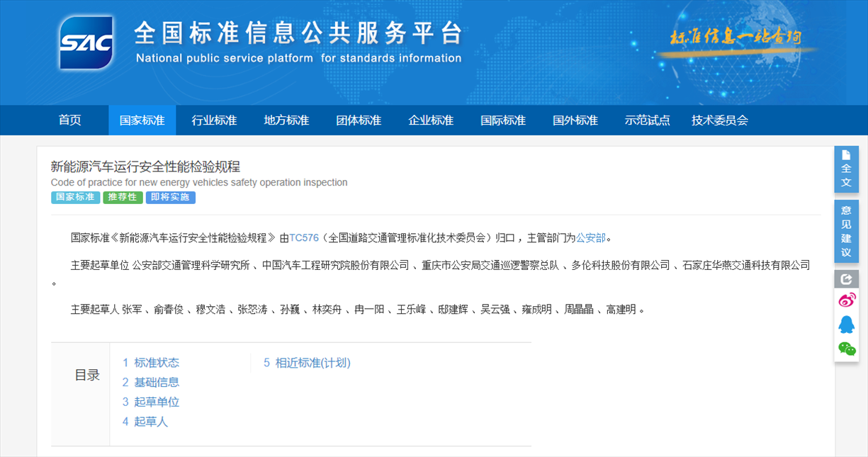
Task: Click the SAC logo icon
Action: 86,43
